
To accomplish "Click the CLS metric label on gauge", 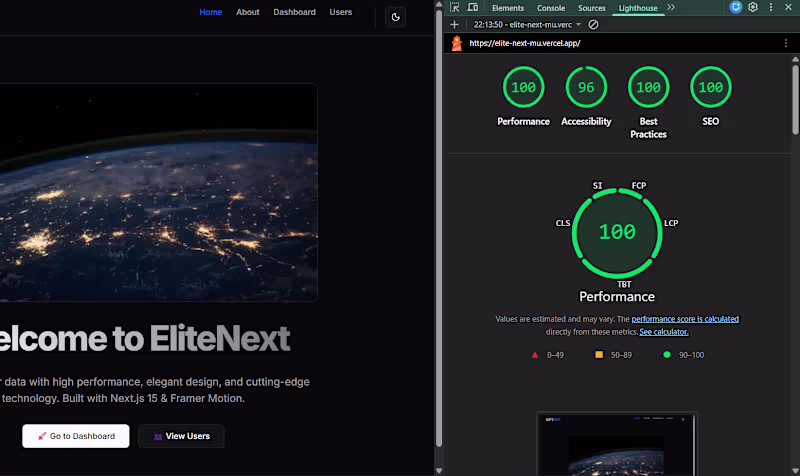I will (563, 223).
